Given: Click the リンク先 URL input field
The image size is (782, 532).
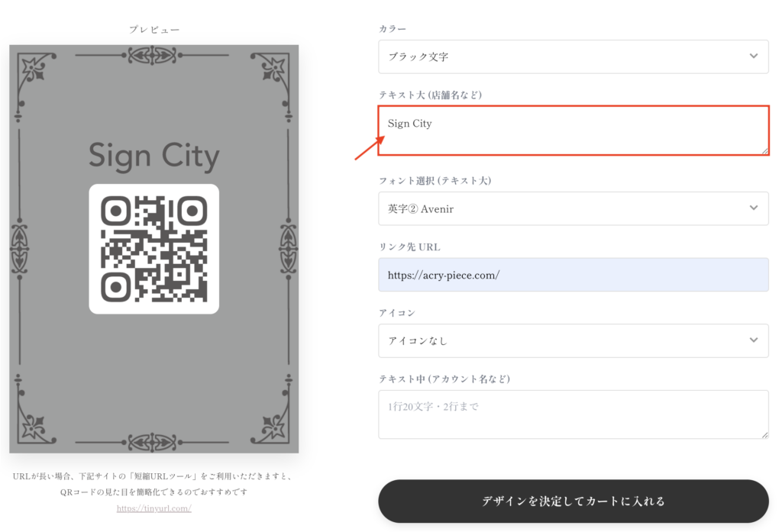Looking at the screenshot, I should 573,275.
